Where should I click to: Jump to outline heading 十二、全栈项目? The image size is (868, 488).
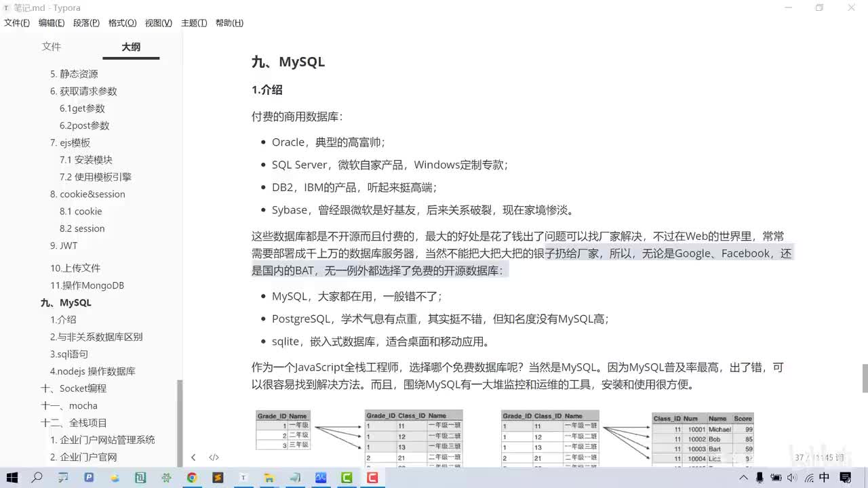coord(73,423)
